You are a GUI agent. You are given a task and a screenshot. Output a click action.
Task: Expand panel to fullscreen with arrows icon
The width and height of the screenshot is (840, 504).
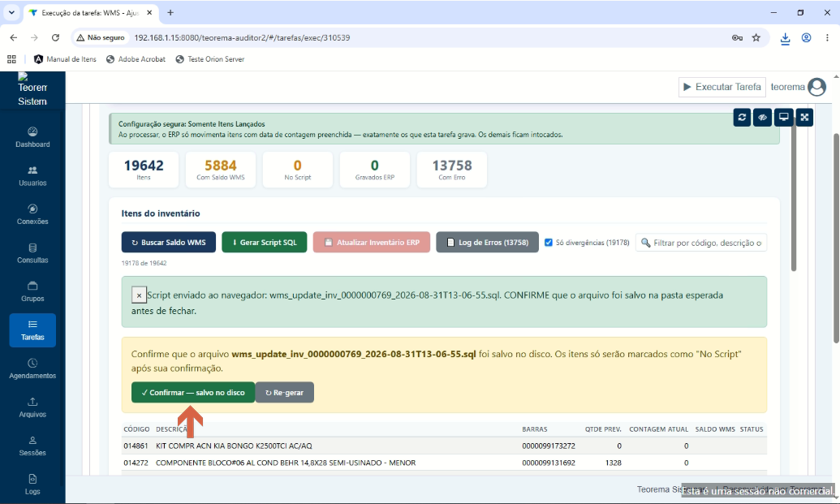pyautogui.click(x=804, y=118)
